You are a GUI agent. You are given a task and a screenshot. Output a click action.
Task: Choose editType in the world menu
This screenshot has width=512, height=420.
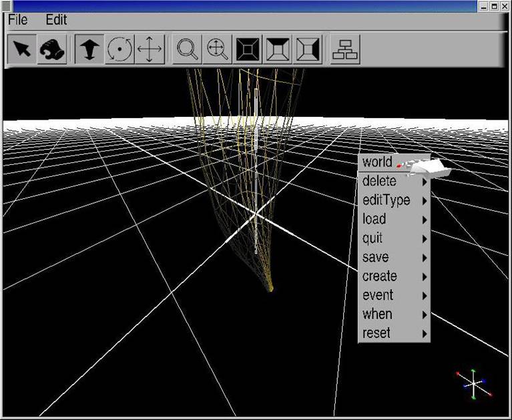pos(394,200)
